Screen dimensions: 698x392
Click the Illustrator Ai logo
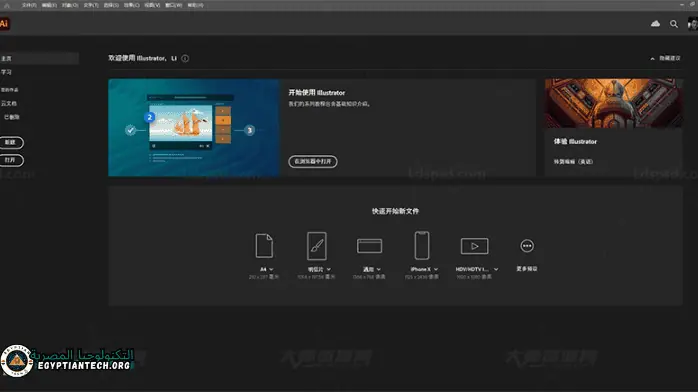coord(4,24)
